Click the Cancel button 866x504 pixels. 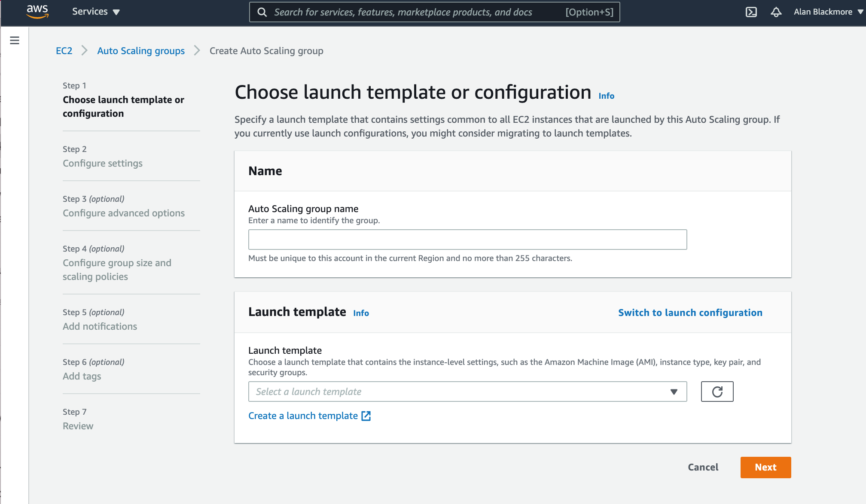703,468
